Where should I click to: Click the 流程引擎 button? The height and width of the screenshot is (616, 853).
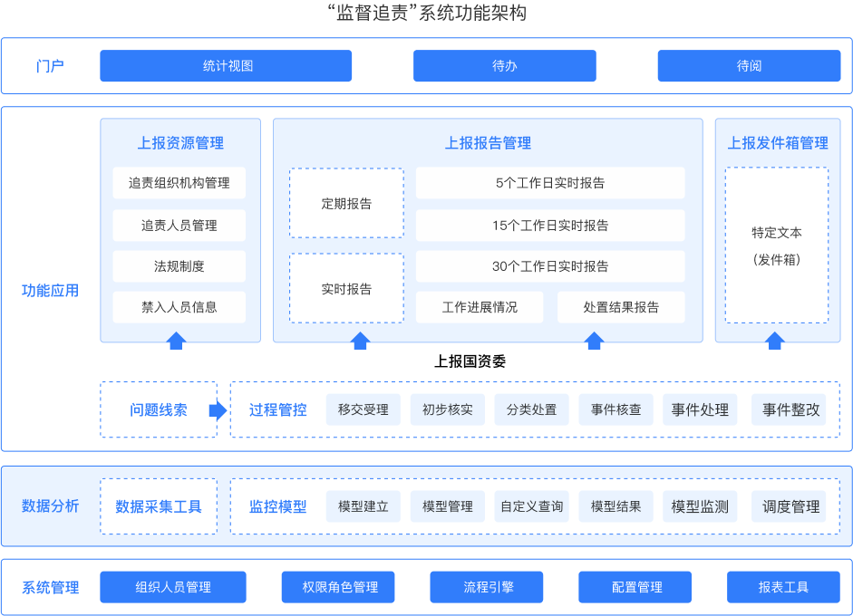[487, 587]
